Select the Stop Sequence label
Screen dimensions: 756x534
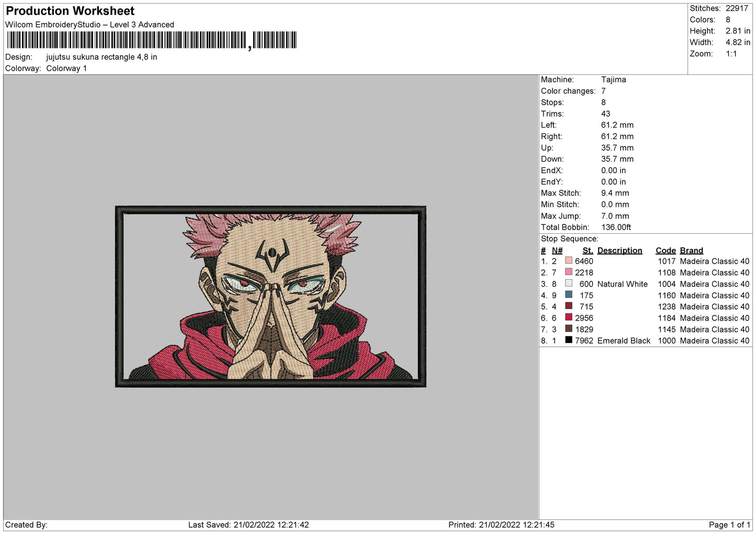click(569, 239)
